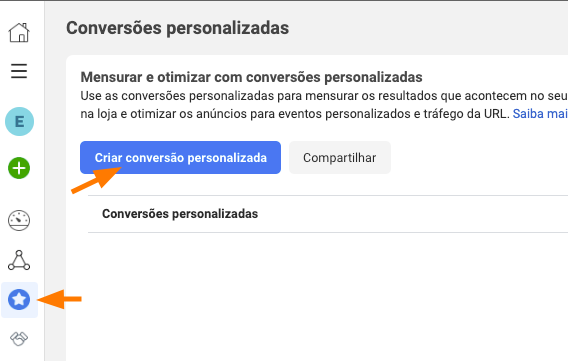Click the orange arrow pointing at star icon

tap(60, 299)
